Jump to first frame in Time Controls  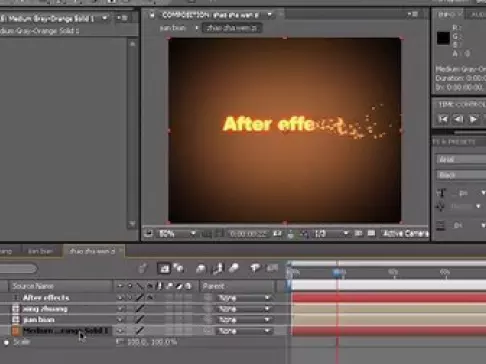click(443, 119)
